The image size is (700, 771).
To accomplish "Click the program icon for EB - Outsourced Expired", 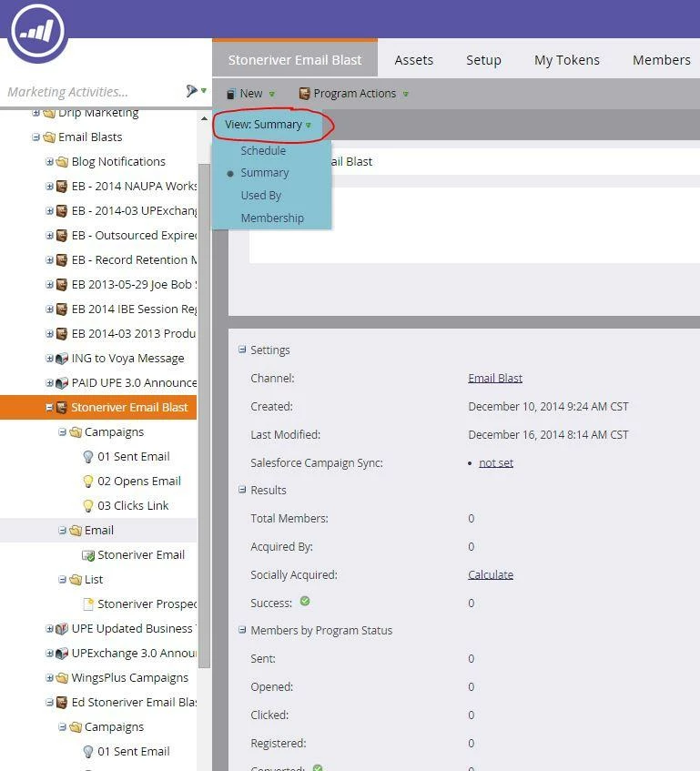I will (x=62, y=236).
